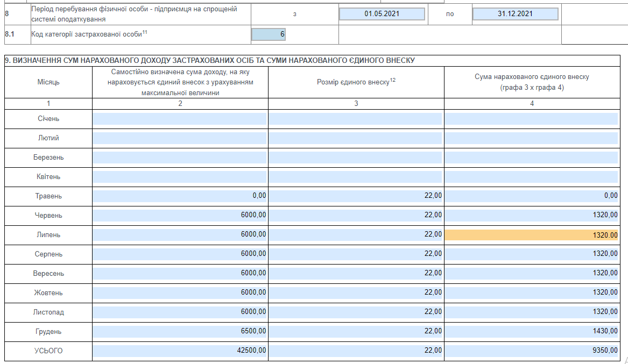The image size is (628, 364).
Task: Click Травень income field showing 0,00
Action: (179, 196)
